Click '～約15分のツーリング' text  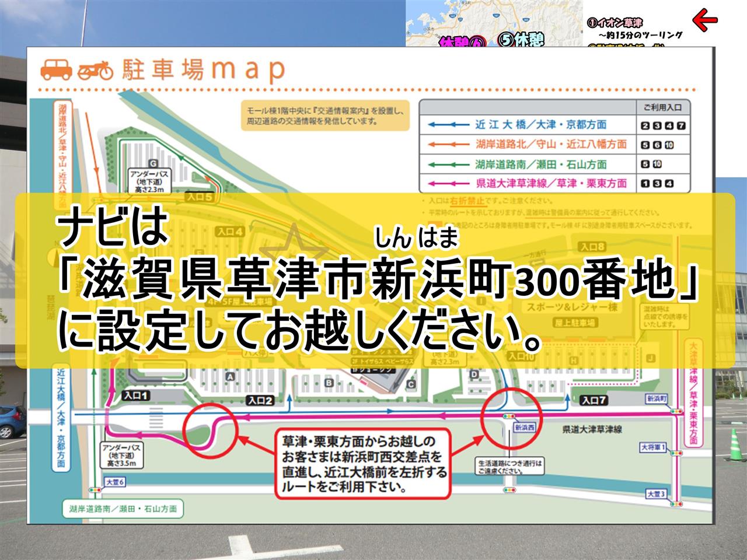pyautogui.click(x=641, y=35)
